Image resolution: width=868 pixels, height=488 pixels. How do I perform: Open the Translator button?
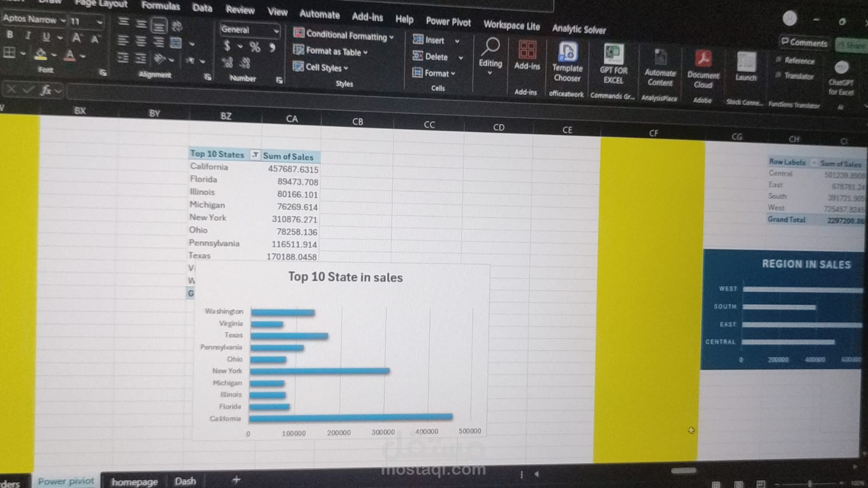click(x=795, y=75)
